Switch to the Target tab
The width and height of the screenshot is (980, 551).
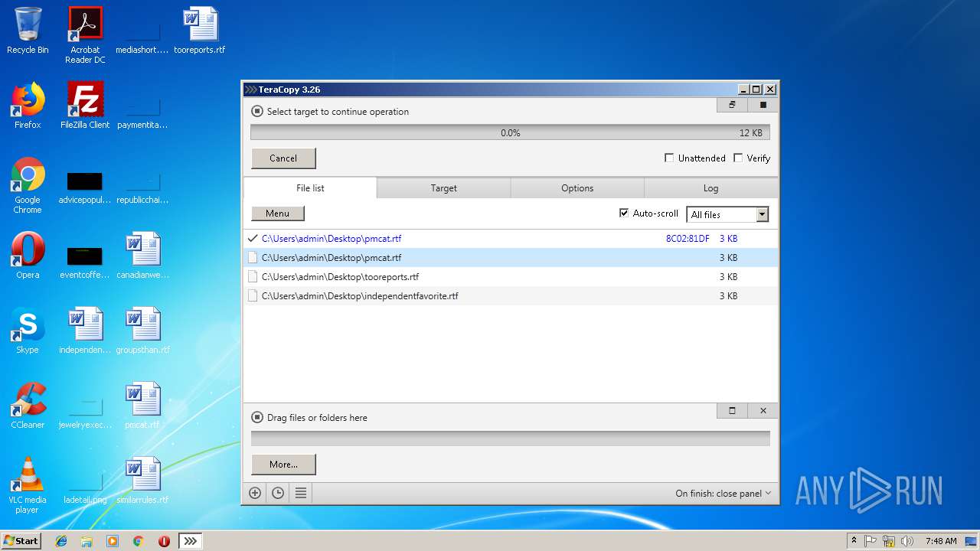(443, 188)
